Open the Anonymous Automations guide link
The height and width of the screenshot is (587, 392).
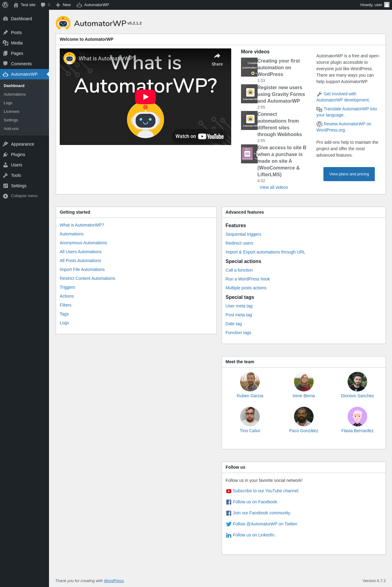(83, 243)
